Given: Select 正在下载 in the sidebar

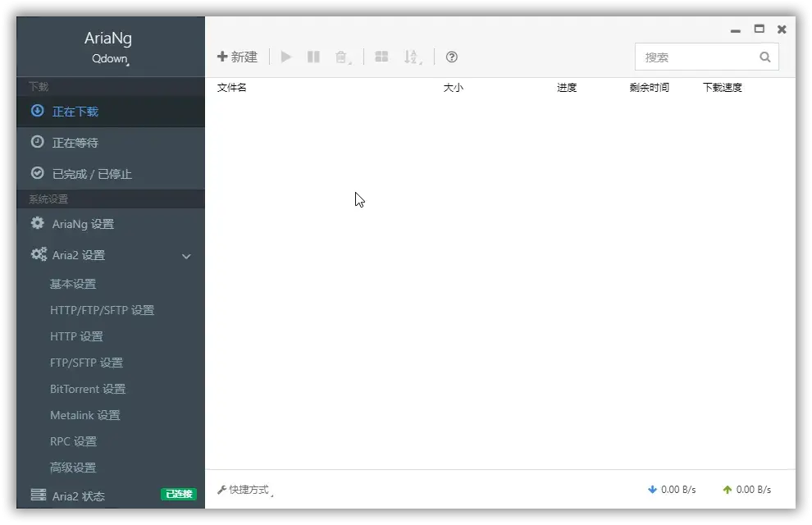Looking at the screenshot, I should [x=111, y=112].
